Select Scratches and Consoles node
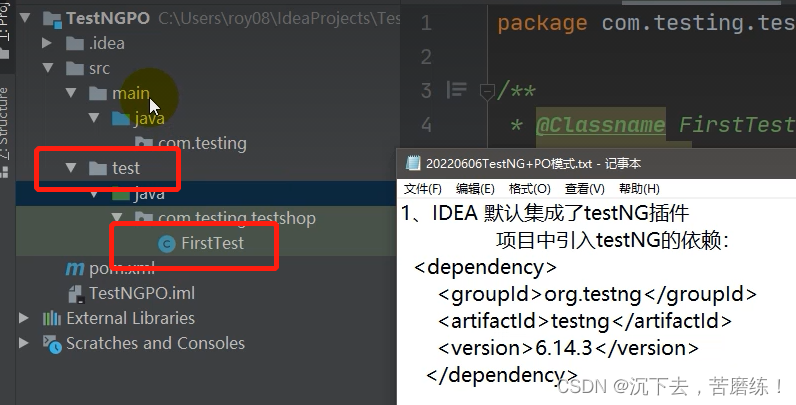Image resolution: width=796 pixels, height=405 pixels. click(x=155, y=343)
